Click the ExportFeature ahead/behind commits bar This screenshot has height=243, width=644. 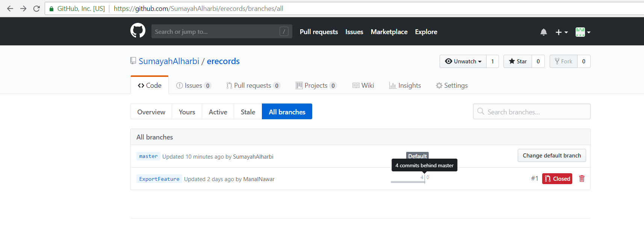click(x=410, y=179)
